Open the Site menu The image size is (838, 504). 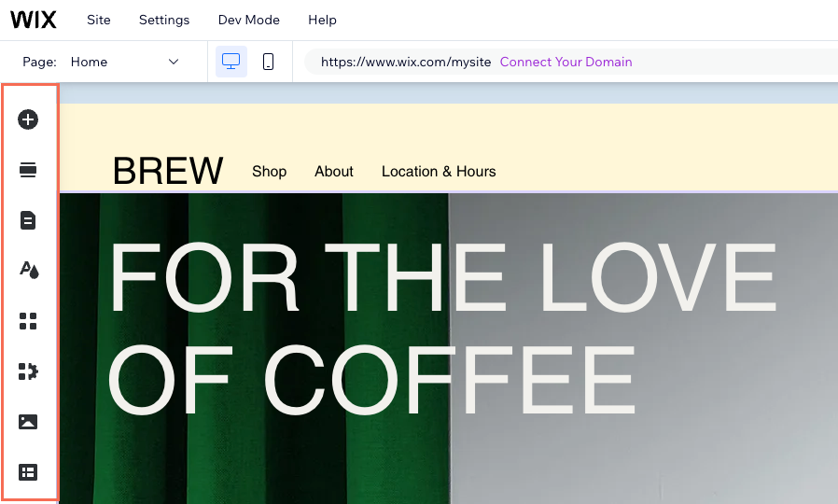(99, 20)
